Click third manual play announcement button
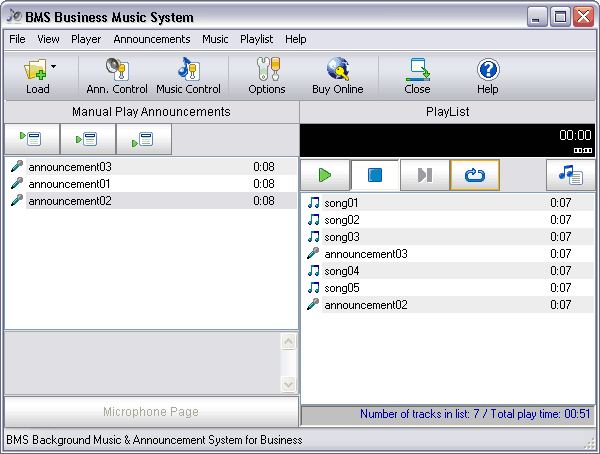 [143, 139]
